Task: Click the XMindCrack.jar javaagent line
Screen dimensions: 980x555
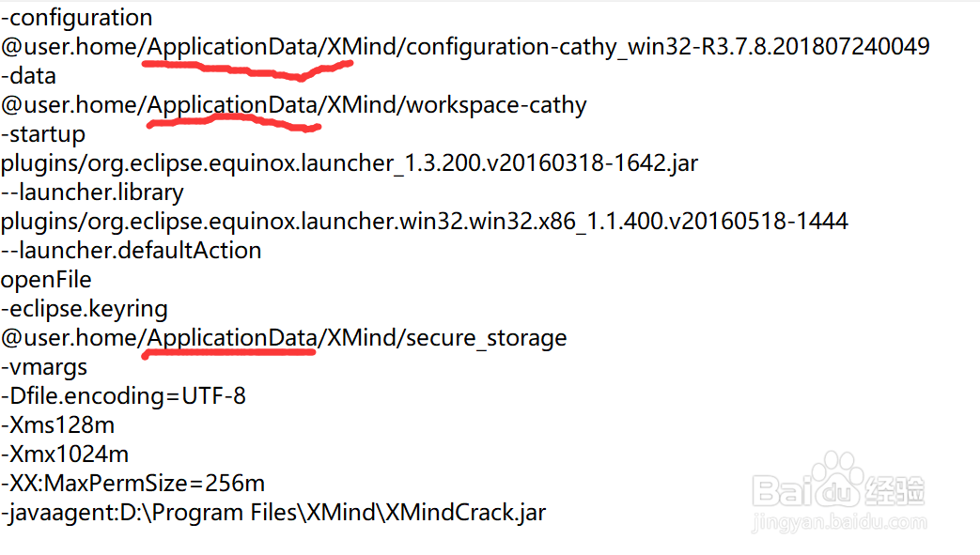Action: (x=273, y=513)
